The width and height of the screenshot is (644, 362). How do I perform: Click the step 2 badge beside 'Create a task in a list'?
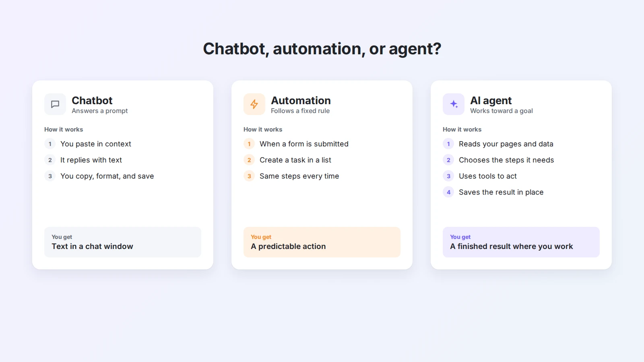point(249,160)
